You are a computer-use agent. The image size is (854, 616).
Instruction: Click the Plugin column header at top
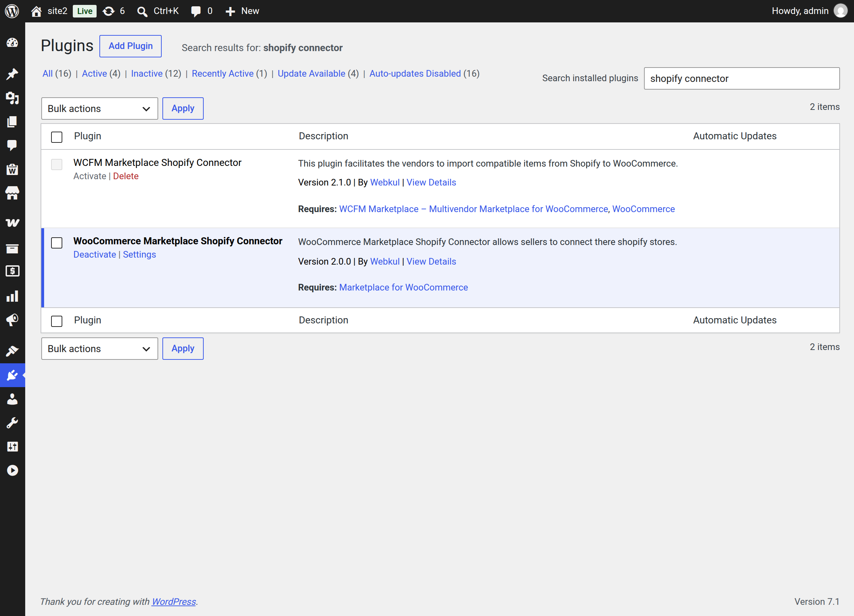click(87, 136)
